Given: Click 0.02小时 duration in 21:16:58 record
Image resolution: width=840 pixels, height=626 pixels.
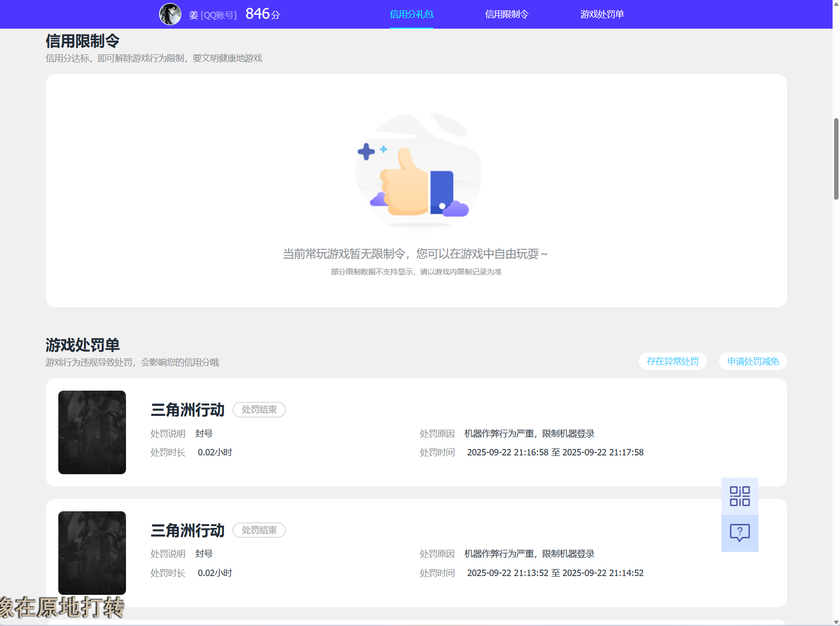Looking at the screenshot, I should tap(215, 452).
